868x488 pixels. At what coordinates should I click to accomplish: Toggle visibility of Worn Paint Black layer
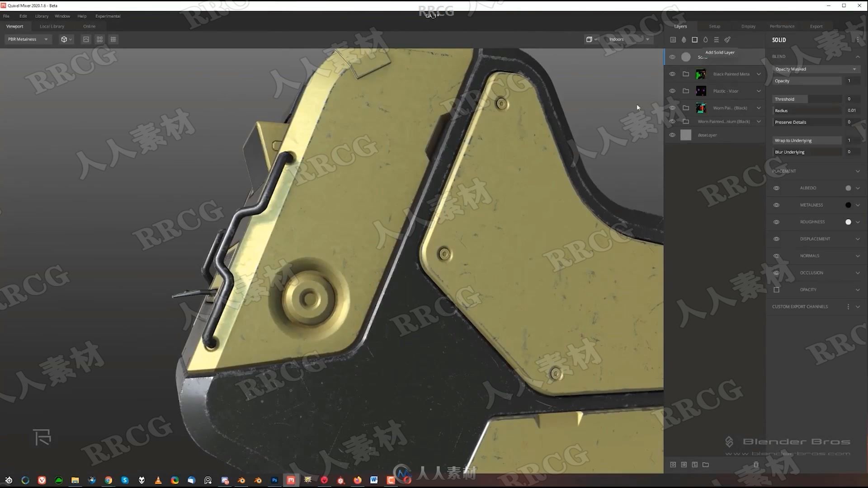[672, 108]
